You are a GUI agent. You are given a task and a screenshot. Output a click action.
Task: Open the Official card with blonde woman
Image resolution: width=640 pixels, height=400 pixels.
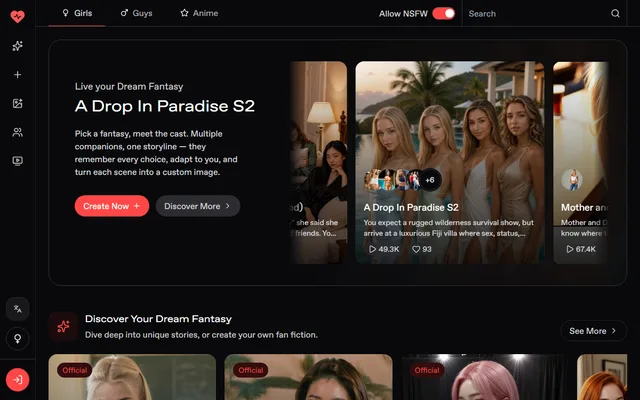(132, 377)
